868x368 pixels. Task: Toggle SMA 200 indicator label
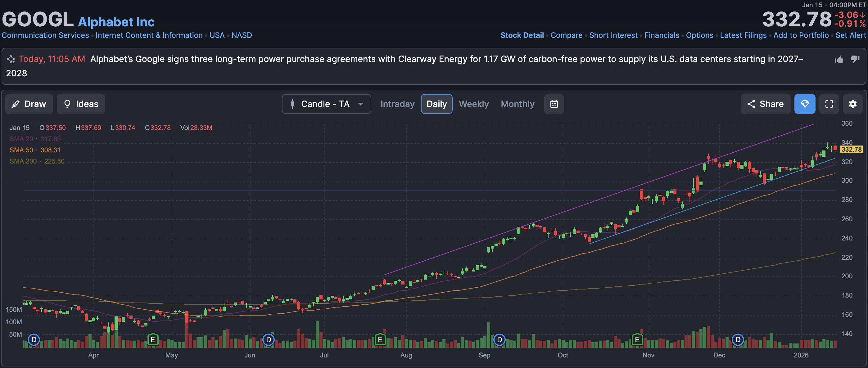23,161
